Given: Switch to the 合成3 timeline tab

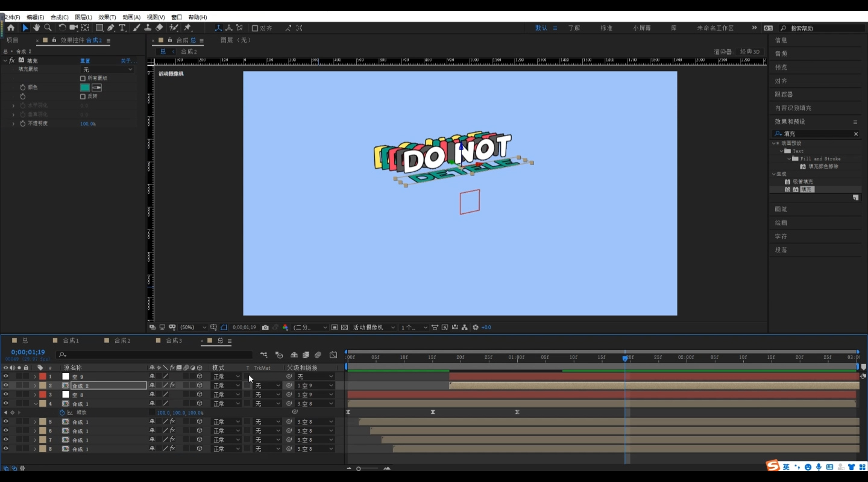Looking at the screenshot, I should click(x=174, y=341).
